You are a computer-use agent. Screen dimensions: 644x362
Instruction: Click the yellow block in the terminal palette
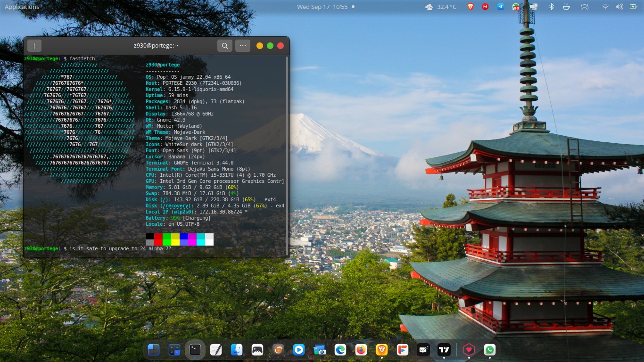(175, 239)
